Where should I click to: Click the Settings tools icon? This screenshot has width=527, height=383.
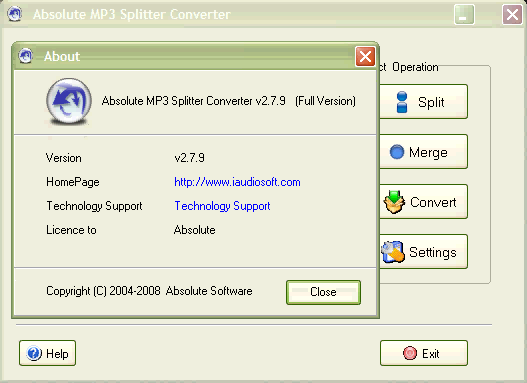[393, 252]
